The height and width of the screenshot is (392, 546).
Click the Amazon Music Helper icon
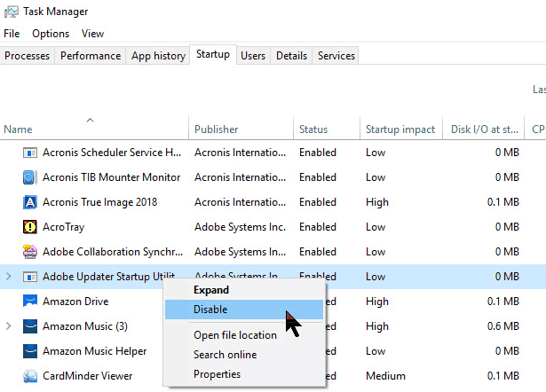30,351
